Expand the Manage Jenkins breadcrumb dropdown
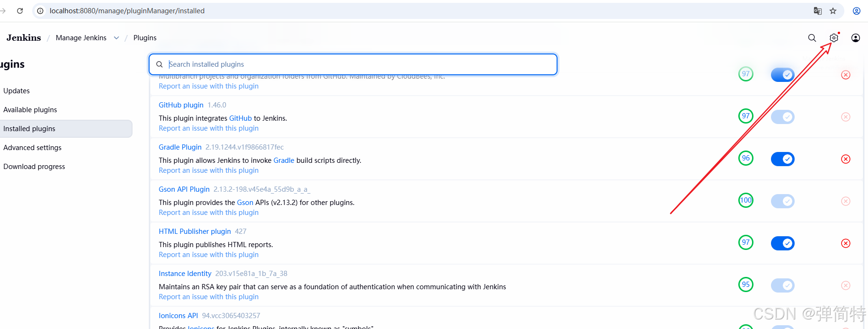The height and width of the screenshot is (329, 868). (116, 38)
